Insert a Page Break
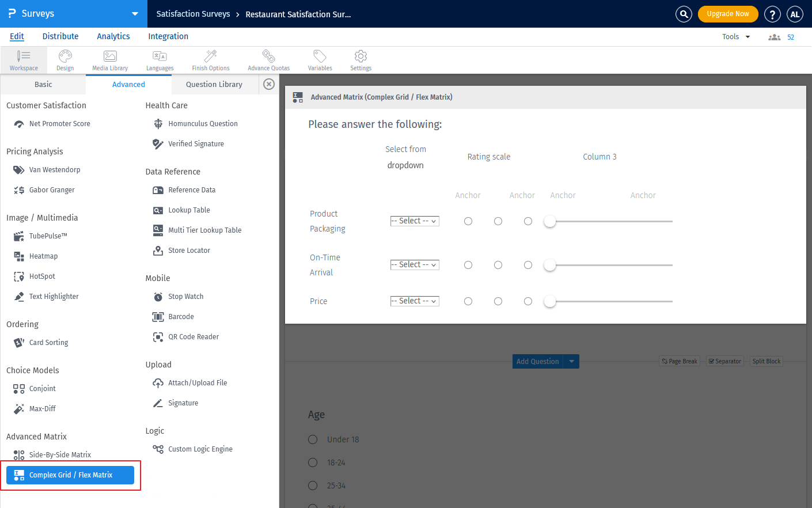Screen dimensions: 812x508 click(680, 362)
